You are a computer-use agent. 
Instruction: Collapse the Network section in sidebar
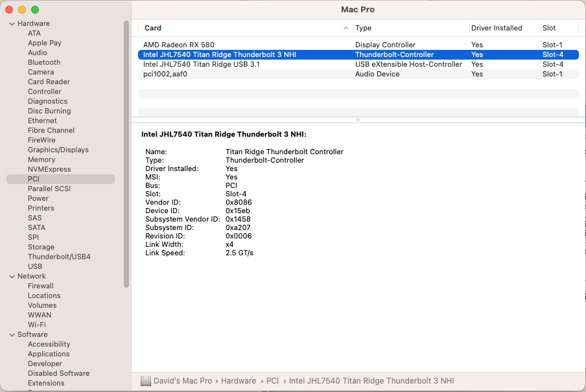click(12, 277)
